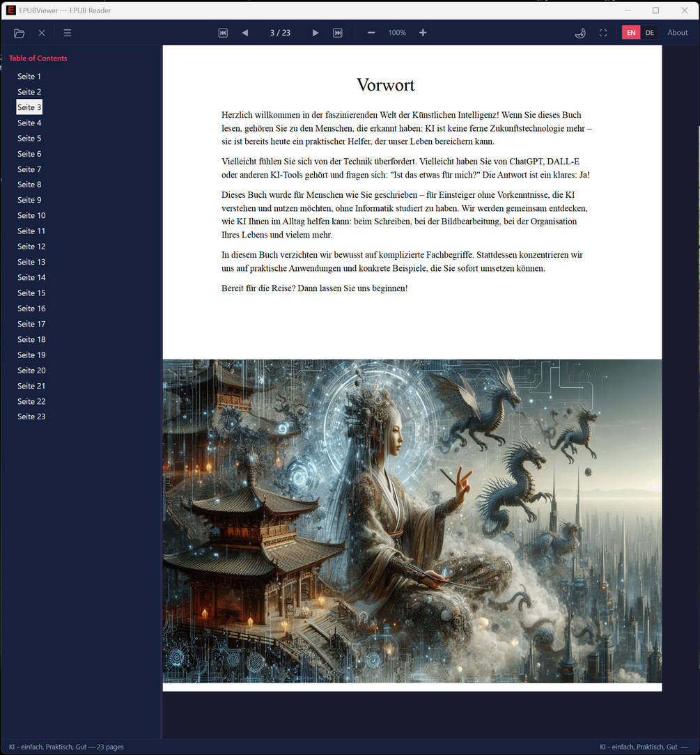Open Seite 9 in contents
Screen dimensions: 700x755
[x=29, y=200]
